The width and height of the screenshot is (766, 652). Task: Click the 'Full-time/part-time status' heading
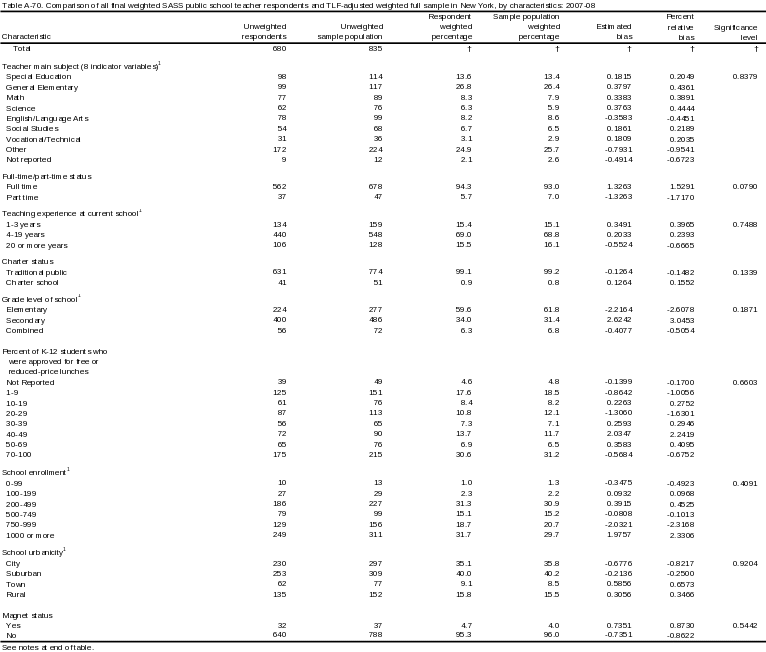point(47,176)
